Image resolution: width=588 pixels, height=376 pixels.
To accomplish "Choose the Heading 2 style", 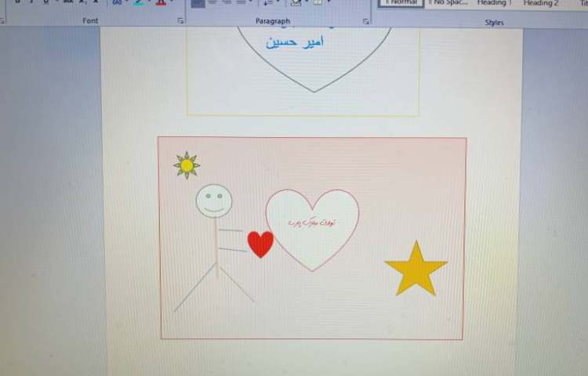I will point(541,3).
